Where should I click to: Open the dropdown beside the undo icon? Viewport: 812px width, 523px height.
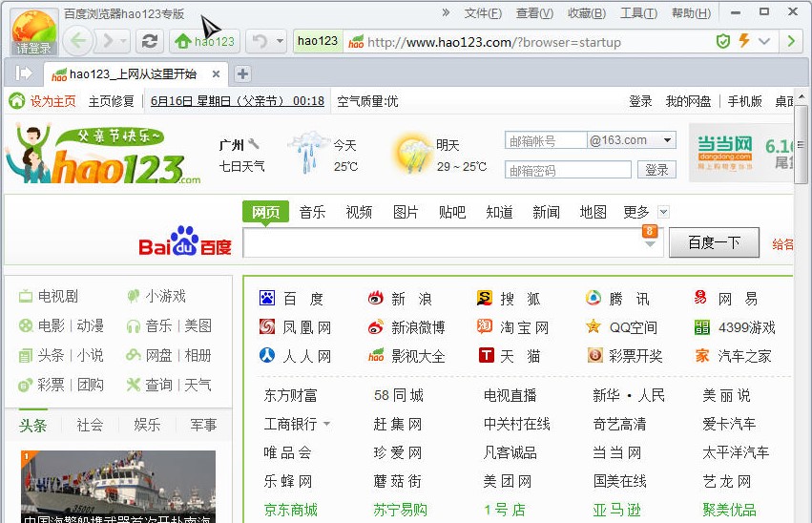pos(281,41)
